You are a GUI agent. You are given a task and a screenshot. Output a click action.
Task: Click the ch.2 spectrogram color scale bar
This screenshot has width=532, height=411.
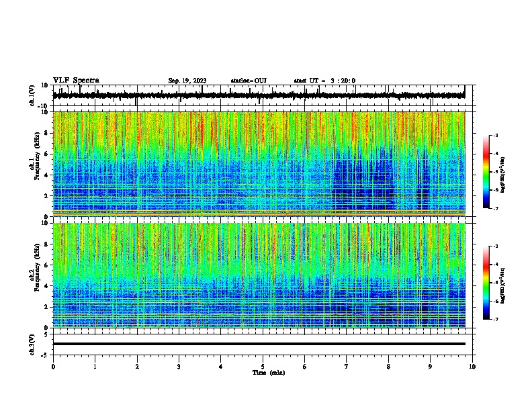point(486,283)
